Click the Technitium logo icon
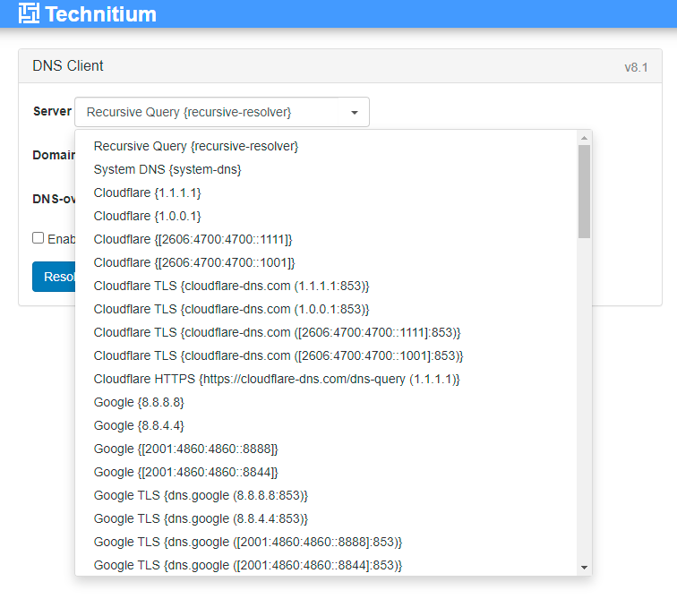Image resolution: width=677 pixels, height=616 pixels. click(29, 14)
